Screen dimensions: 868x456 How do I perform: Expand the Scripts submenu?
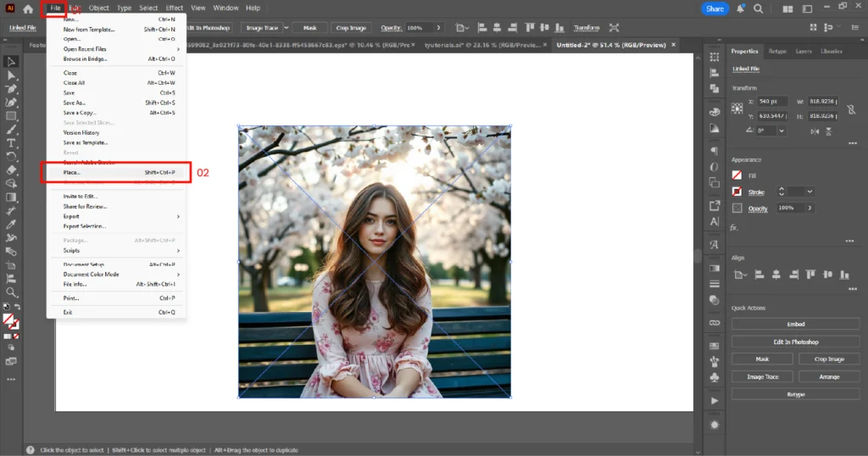point(116,251)
